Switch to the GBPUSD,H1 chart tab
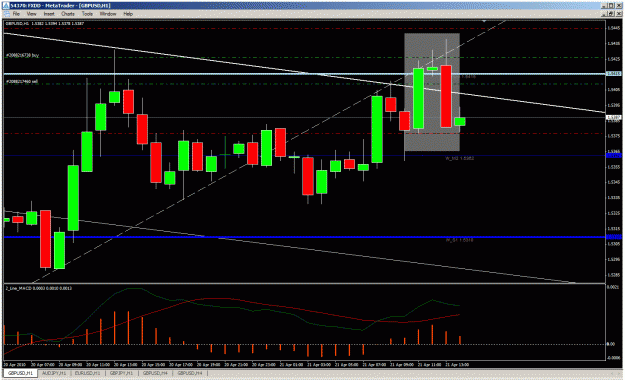 20,373
